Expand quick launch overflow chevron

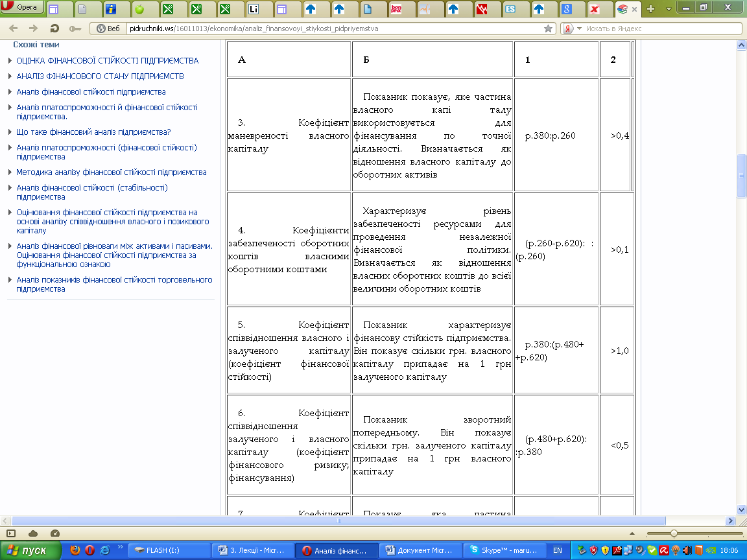point(120,547)
